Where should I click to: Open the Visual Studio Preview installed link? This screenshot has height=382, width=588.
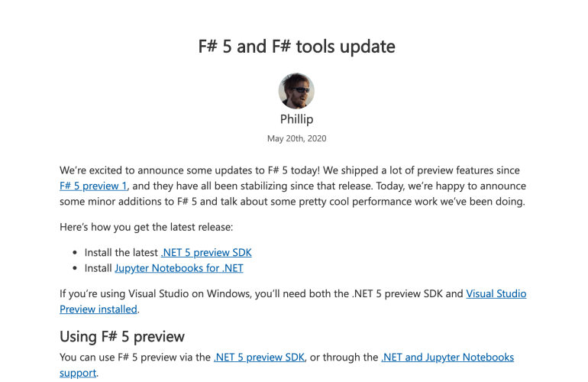(496, 293)
